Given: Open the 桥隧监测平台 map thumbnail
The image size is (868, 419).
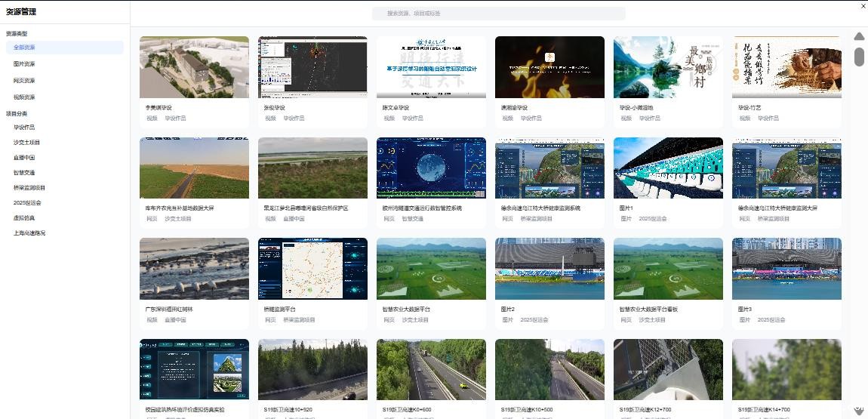Looking at the screenshot, I should [x=312, y=269].
